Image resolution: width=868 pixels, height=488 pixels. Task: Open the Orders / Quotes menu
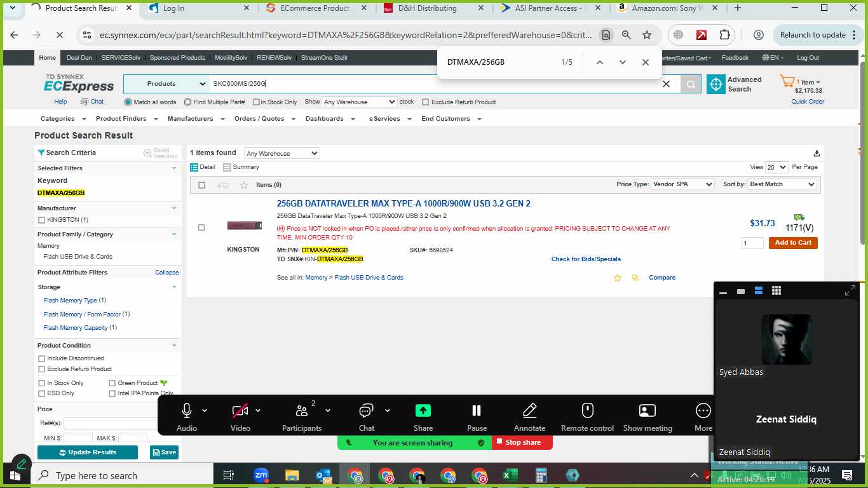point(264,119)
